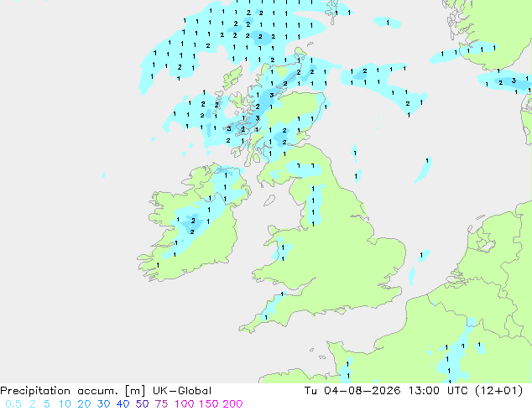Select the 200 legend value
This screenshot has width=532, height=411.
point(232,404)
